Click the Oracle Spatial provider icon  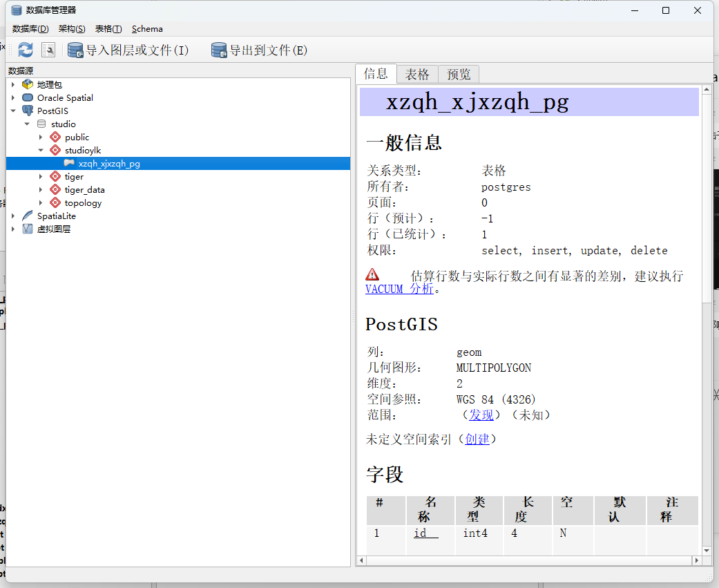point(28,97)
